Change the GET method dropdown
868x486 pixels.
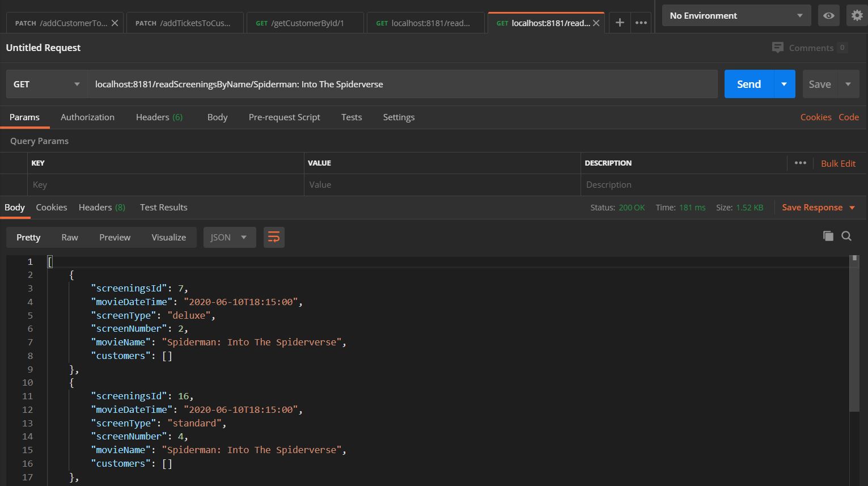(x=47, y=84)
